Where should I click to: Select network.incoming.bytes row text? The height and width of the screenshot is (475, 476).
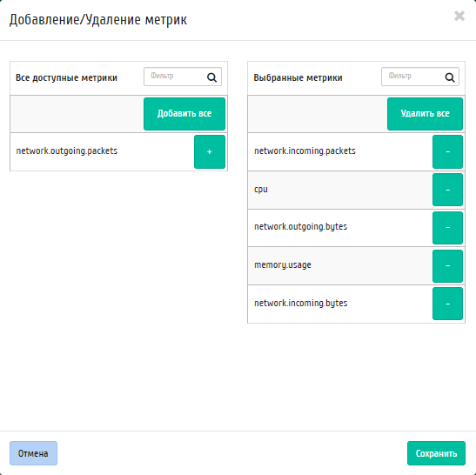tap(300, 304)
